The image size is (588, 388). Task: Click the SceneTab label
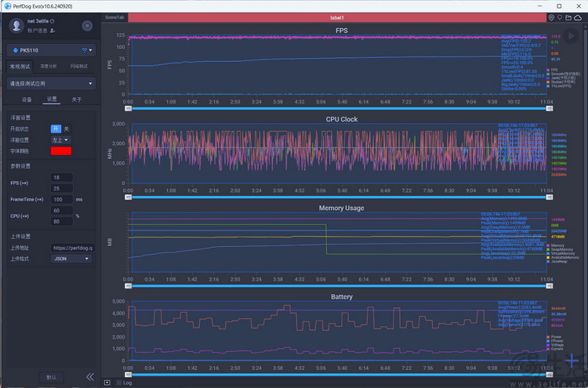coord(114,17)
